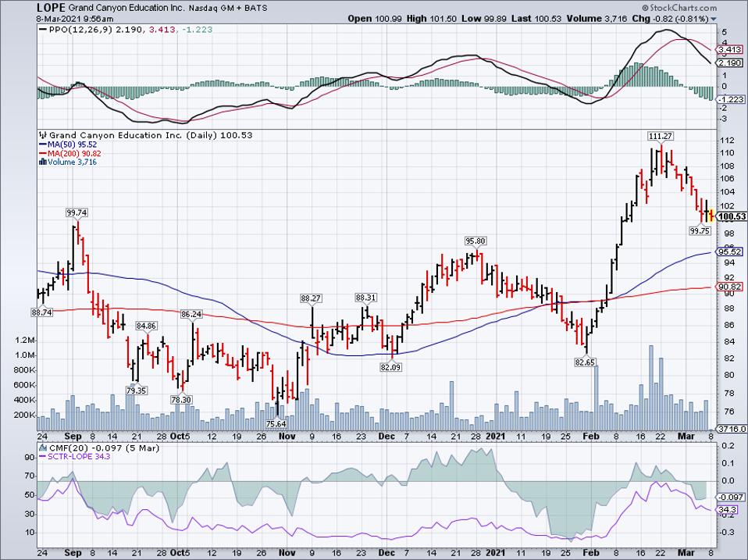
Task: Click the Nasdaq GM + BATS exchange text
Action: click(x=227, y=9)
